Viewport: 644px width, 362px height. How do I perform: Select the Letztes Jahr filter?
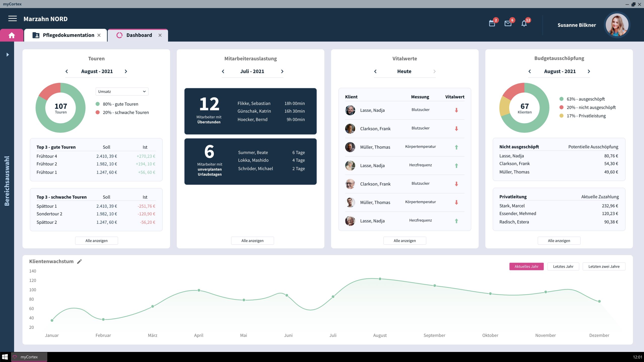563,266
